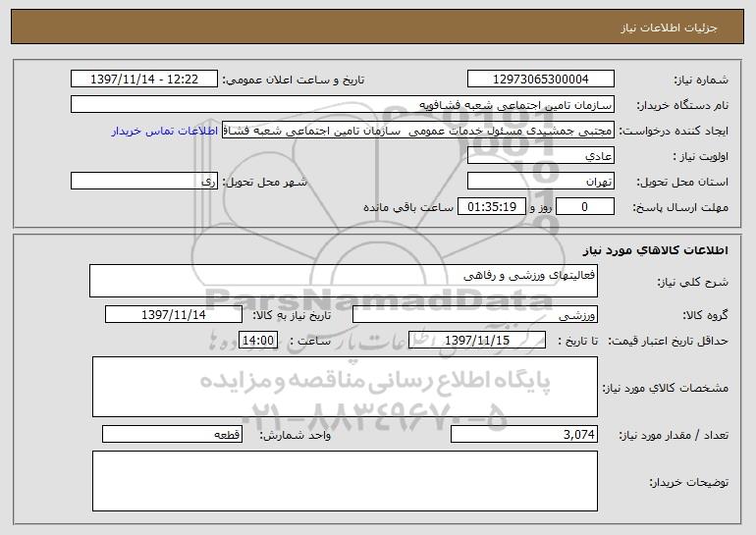Click the واحد شمارش field قطعه
This screenshot has height=535, width=756.
(172, 434)
